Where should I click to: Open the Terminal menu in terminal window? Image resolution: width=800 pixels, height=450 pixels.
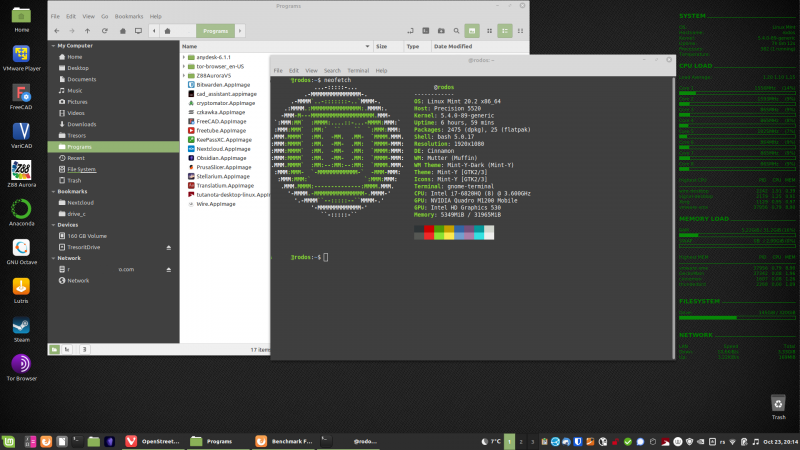pyautogui.click(x=358, y=71)
